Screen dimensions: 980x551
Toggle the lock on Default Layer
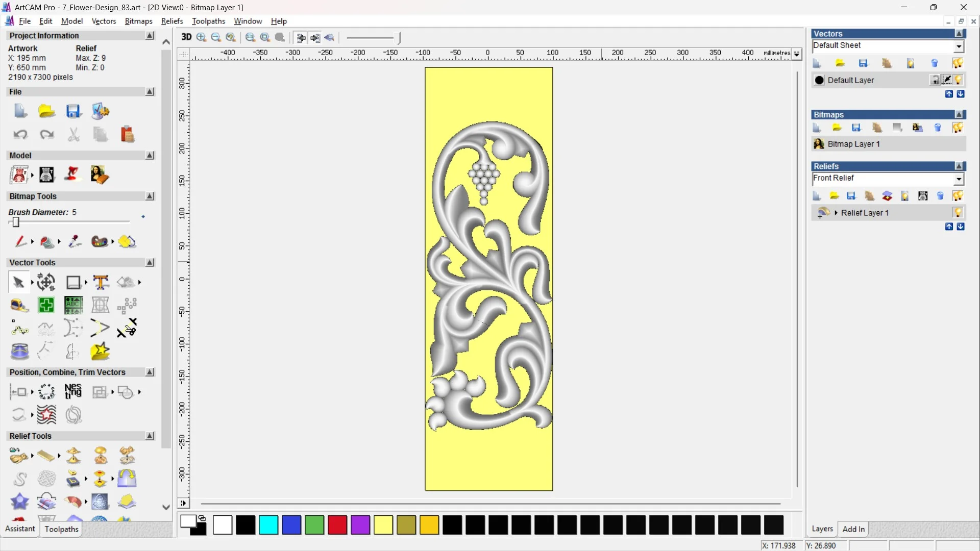click(x=935, y=80)
